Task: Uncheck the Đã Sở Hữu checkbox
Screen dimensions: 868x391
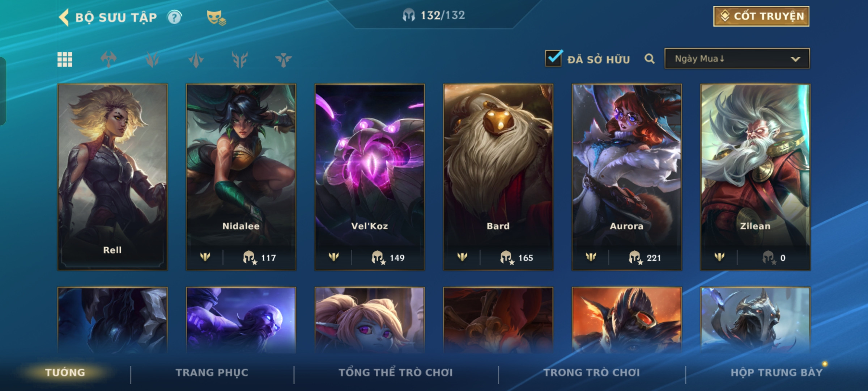Action: (x=554, y=58)
